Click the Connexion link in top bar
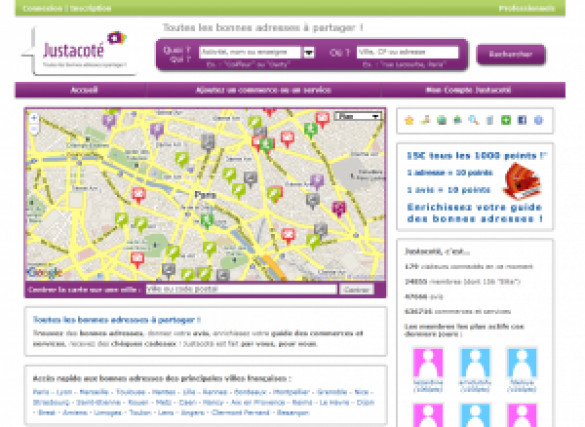The image size is (585, 427). click(x=42, y=8)
